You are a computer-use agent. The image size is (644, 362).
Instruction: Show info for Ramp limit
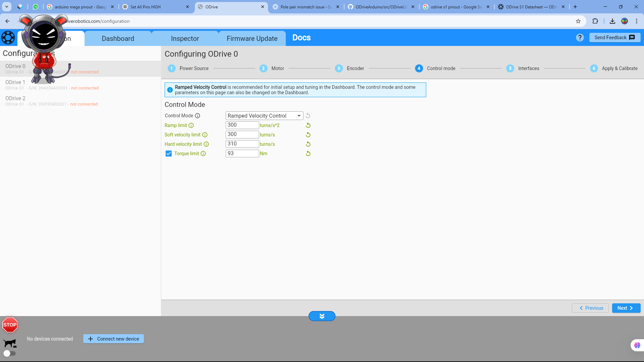[x=191, y=125]
